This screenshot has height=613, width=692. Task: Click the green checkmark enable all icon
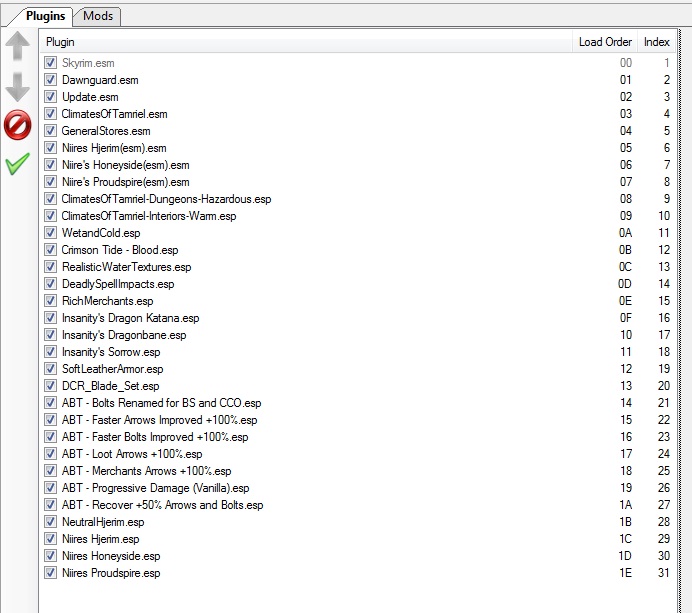coord(18,164)
